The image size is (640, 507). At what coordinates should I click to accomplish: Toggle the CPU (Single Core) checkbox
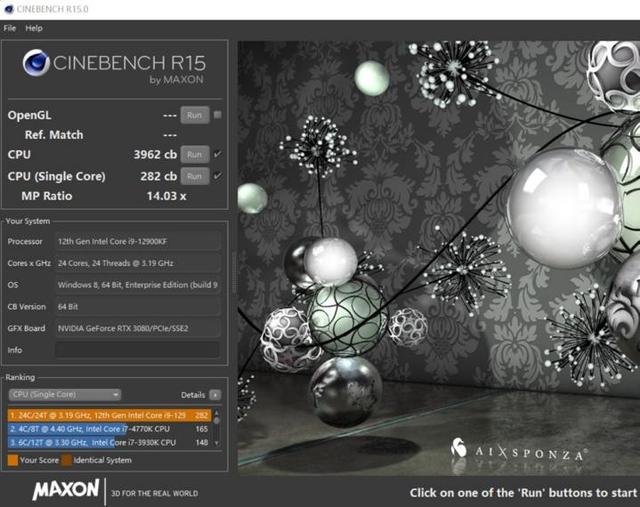pyautogui.click(x=217, y=176)
